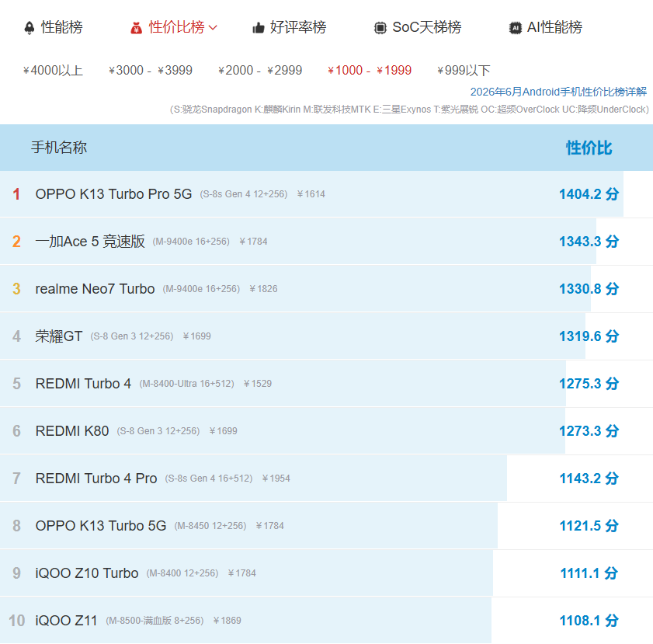Click the (S-8s Gen 4 12+256) spec text
This screenshot has width=653, height=644.
[x=244, y=194]
